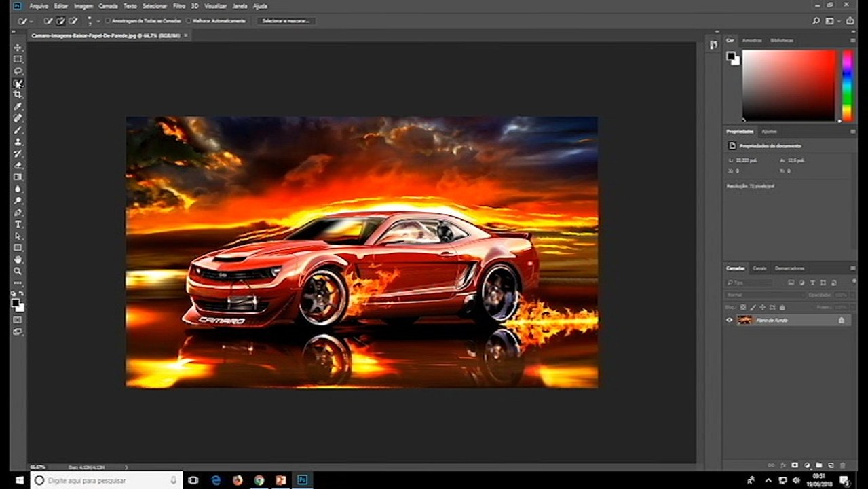
Task: Select the Brush tool
Action: (18, 130)
